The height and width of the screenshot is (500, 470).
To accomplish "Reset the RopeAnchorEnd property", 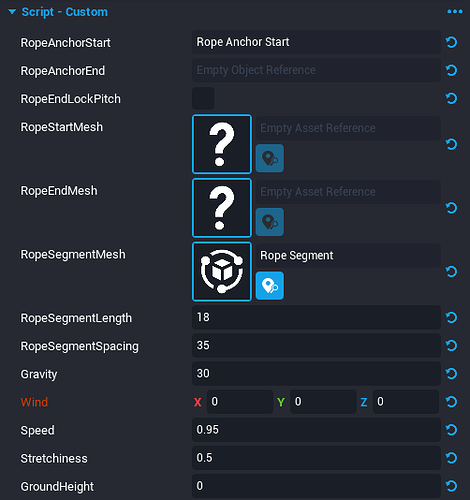I will 451,70.
